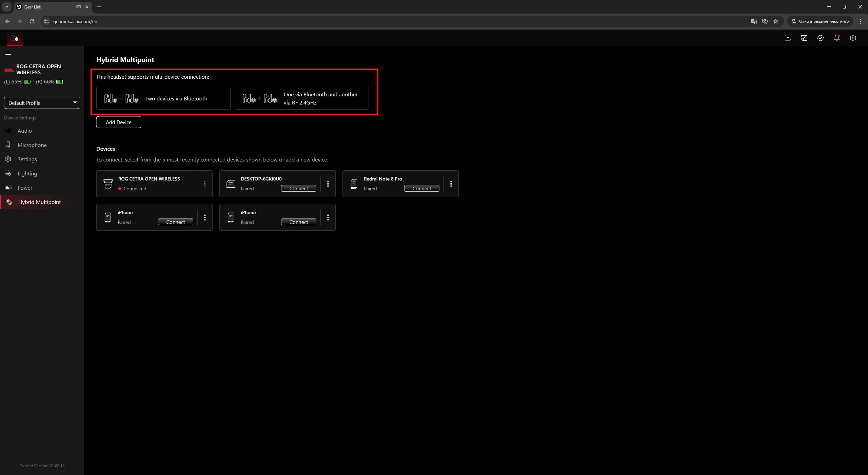Viewport: 868px width, 475px height.
Task: Click the Translate page icon in the address bar
Action: pyautogui.click(x=754, y=21)
